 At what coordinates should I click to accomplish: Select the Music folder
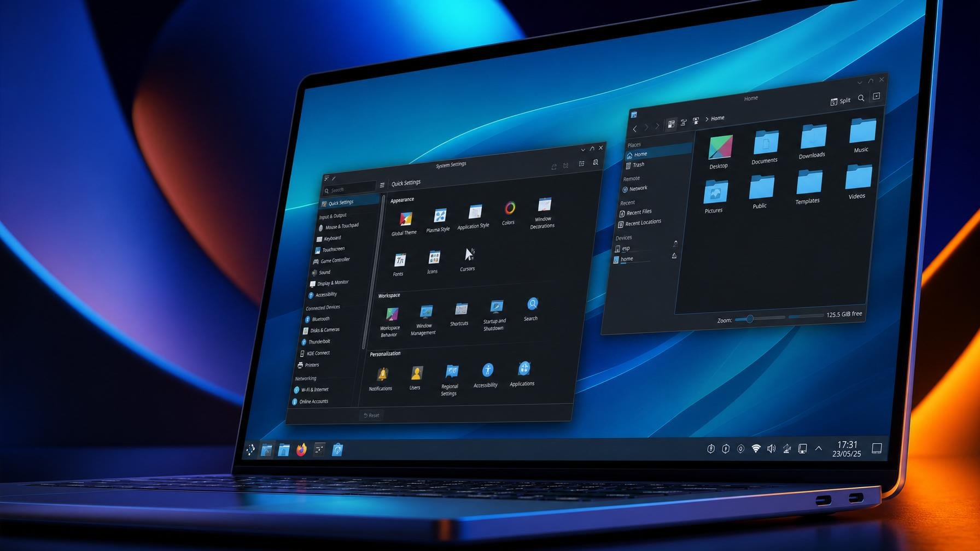862,136
